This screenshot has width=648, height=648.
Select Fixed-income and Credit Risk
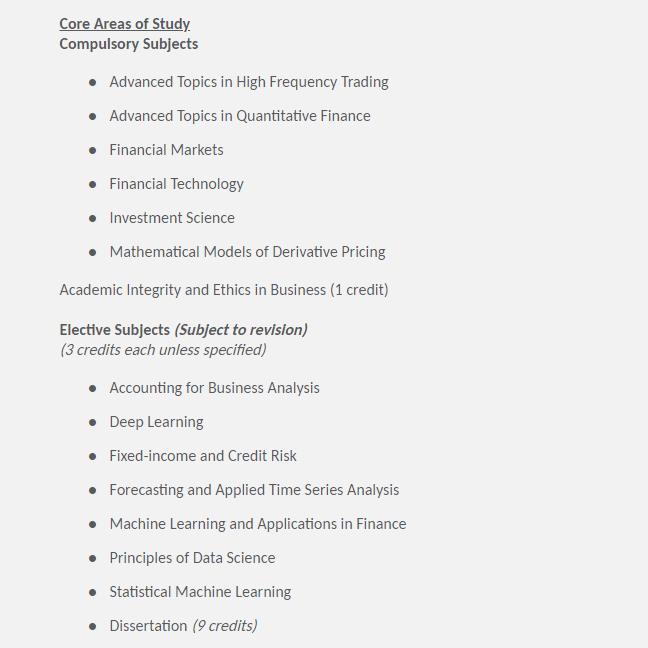click(203, 456)
